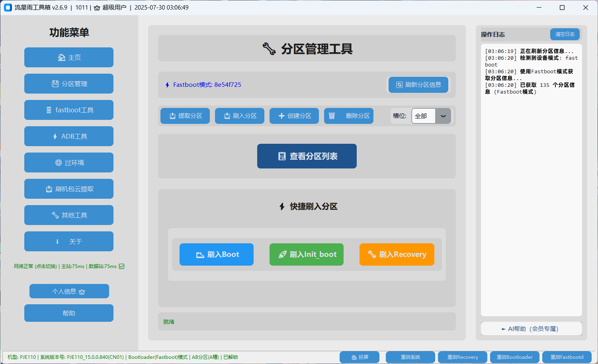Click the lightning icon for ADB工具
This screenshot has height=364, width=598.
click(55, 136)
